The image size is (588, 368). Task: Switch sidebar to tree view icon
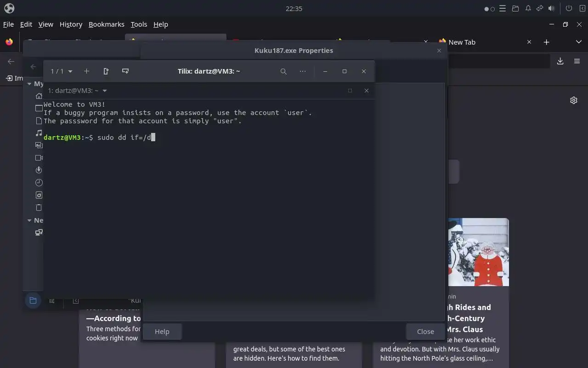coord(52,300)
